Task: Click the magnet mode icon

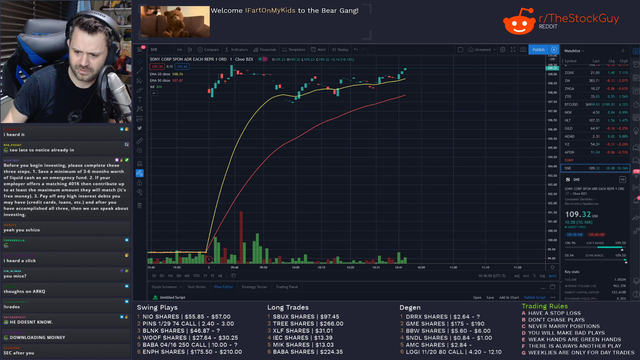Action: [x=140, y=164]
